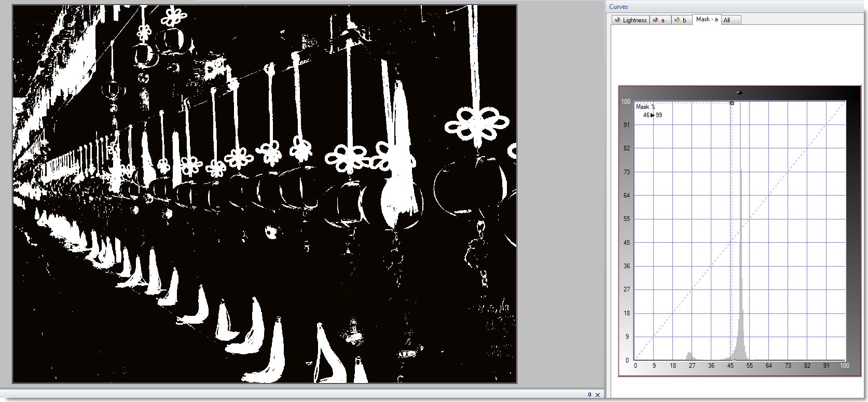Click the blue-yellow sphere icon on the b tab
Screen dimensions: 868x402
pos(677,20)
